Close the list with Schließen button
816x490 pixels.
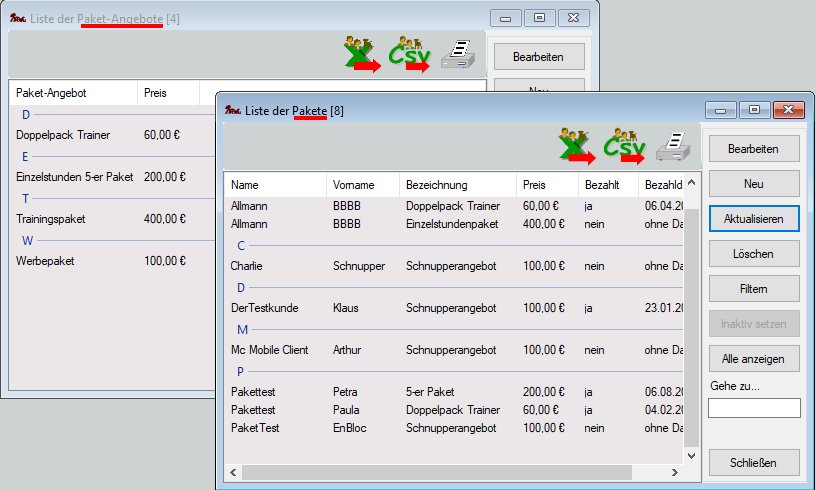754,462
